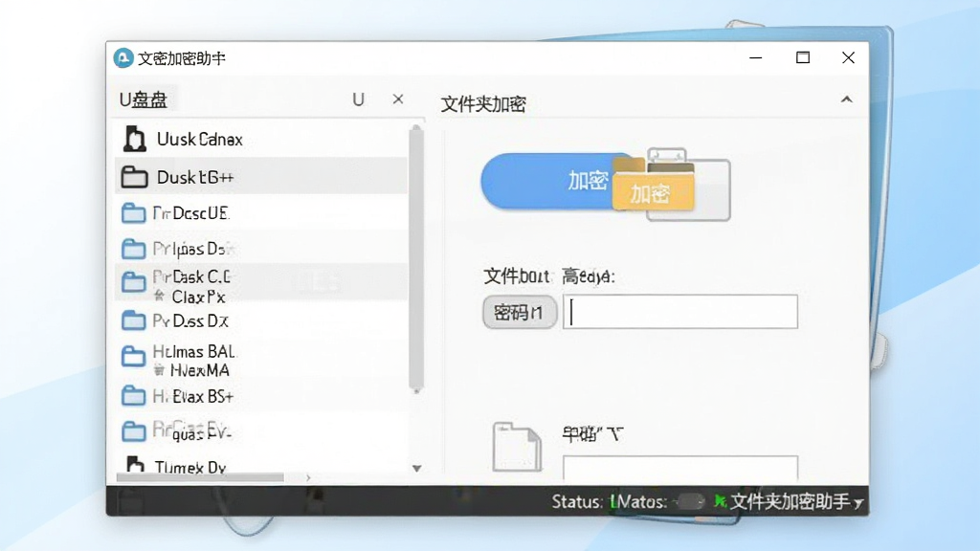Click the blue 加密 encrypt button

(546, 181)
